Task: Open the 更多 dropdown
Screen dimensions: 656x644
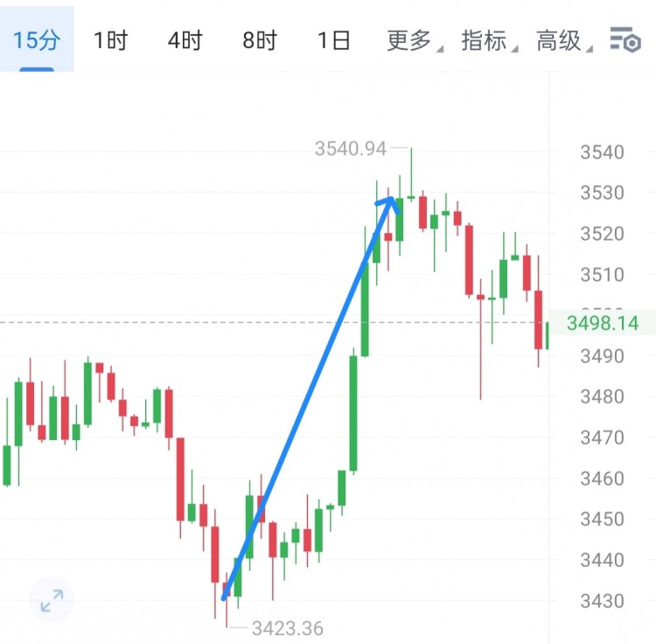Action: (x=412, y=40)
